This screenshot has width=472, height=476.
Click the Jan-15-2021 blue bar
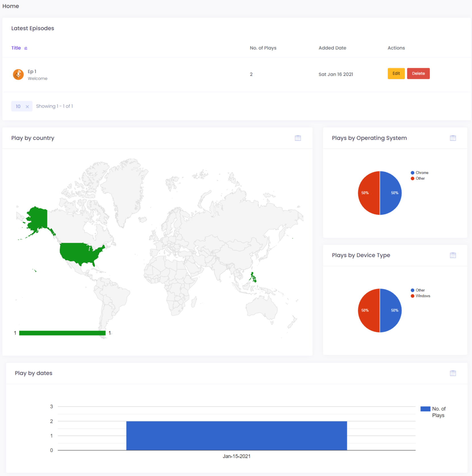click(237, 436)
